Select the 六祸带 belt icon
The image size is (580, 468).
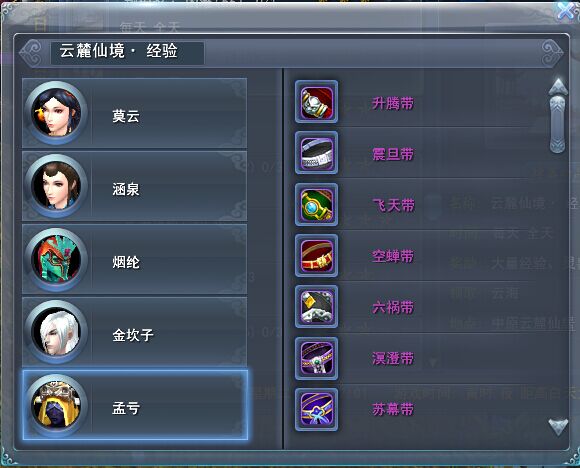tap(316, 307)
